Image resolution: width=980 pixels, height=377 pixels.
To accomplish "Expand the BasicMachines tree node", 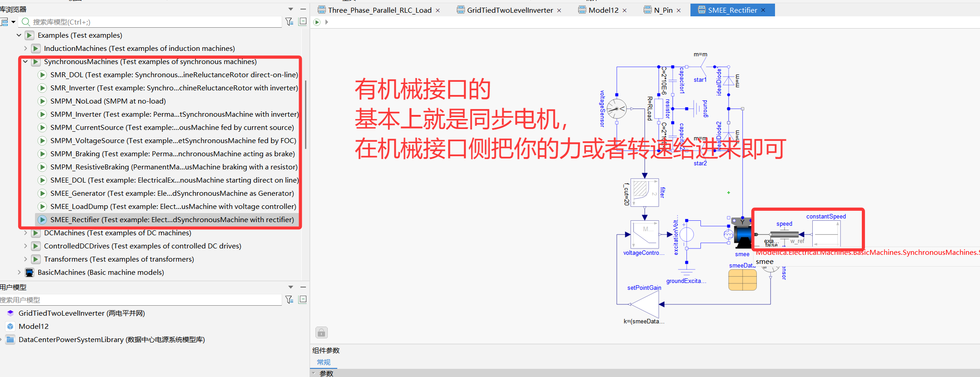I will 19,272.
